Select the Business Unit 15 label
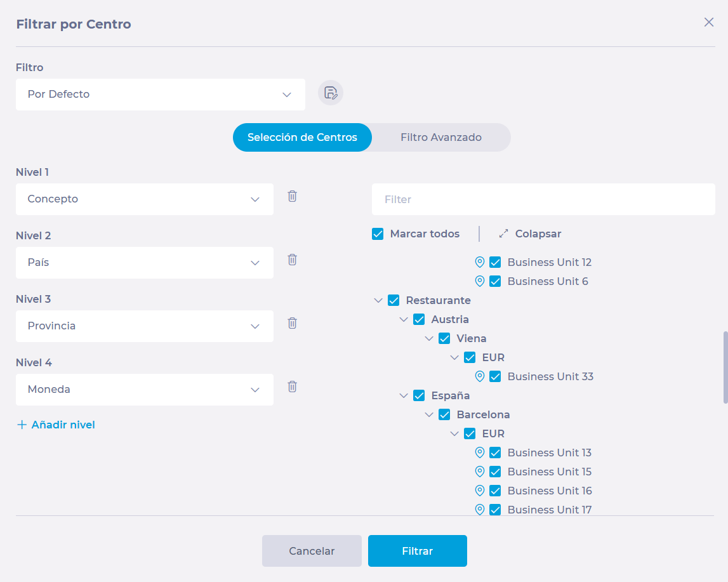 (x=549, y=472)
